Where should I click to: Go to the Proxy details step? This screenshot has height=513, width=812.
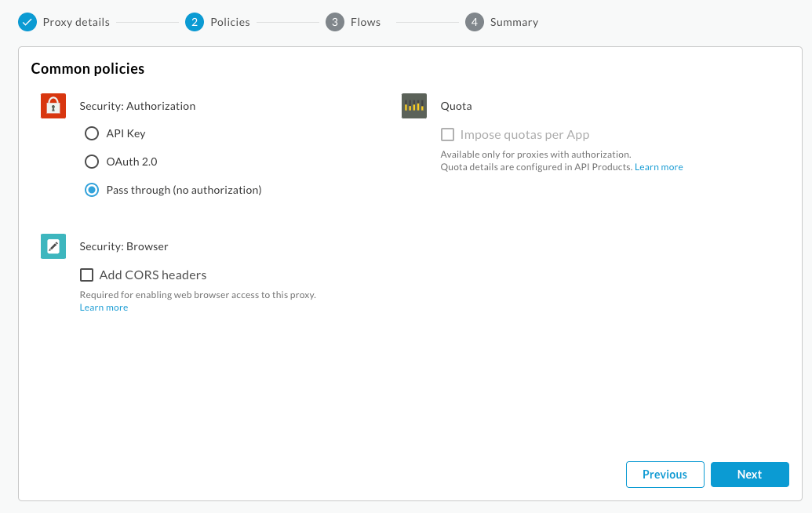74,22
